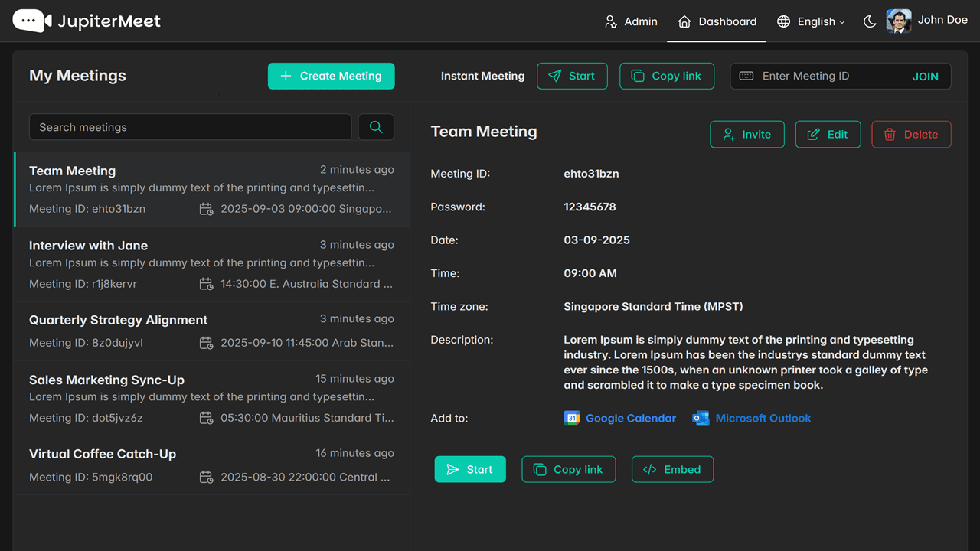Toggle dark mode moon icon
The width and height of the screenshot is (980, 551).
click(x=870, y=21)
